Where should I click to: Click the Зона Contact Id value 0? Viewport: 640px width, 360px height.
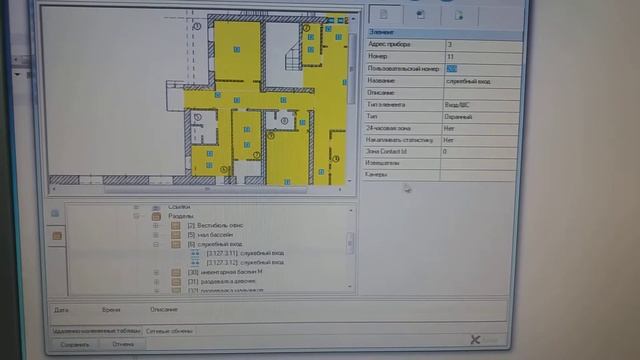click(478, 151)
